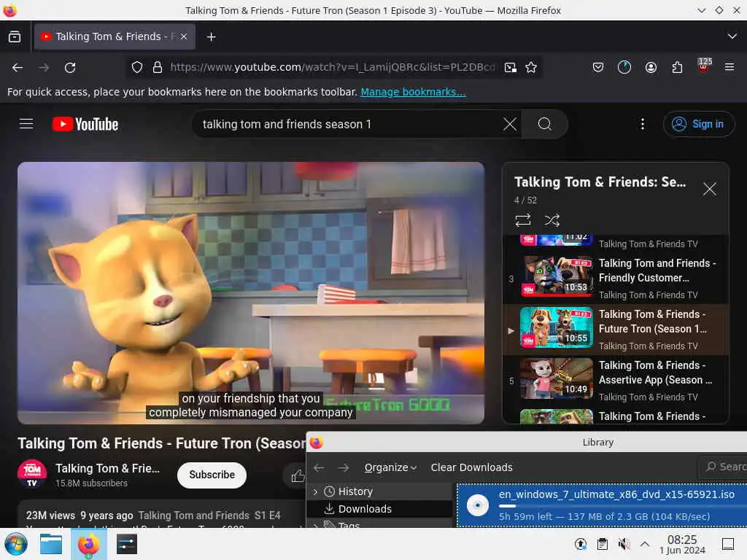Click the video player area
747x560 pixels.
251,293
